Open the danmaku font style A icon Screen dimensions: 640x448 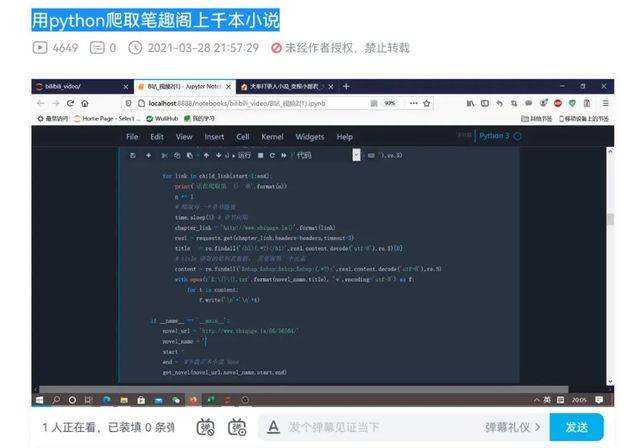click(273, 427)
